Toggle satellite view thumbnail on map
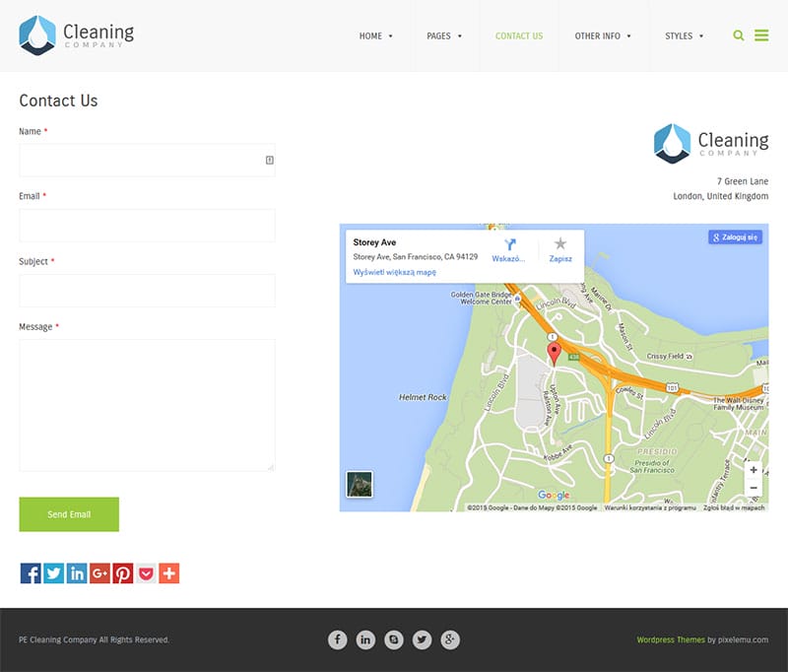This screenshot has width=788, height=672. pyautogui.click(x=360, y=485)
